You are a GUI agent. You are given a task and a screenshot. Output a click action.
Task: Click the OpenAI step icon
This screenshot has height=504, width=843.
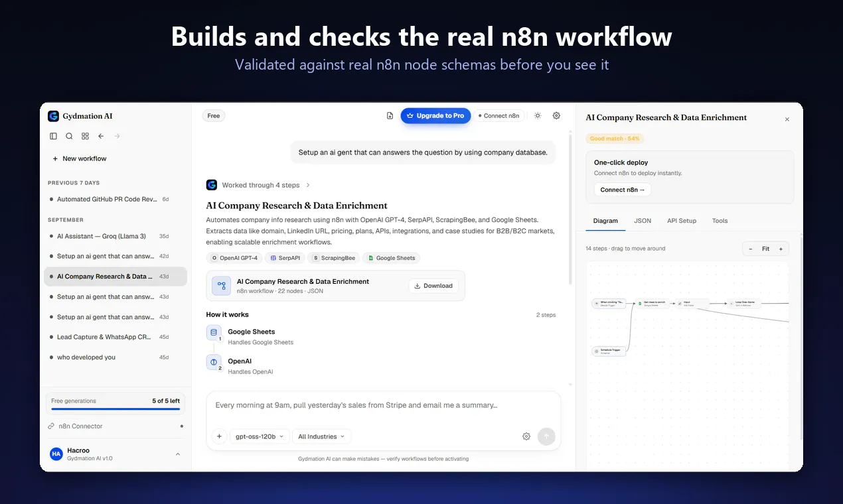(214, 362)
